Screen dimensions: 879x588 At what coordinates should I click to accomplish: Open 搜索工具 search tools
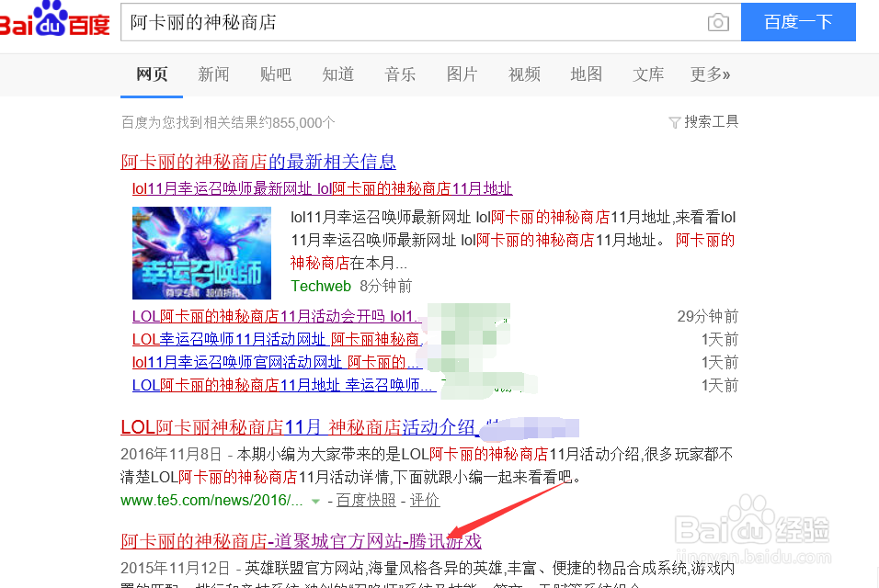(712, 121)
